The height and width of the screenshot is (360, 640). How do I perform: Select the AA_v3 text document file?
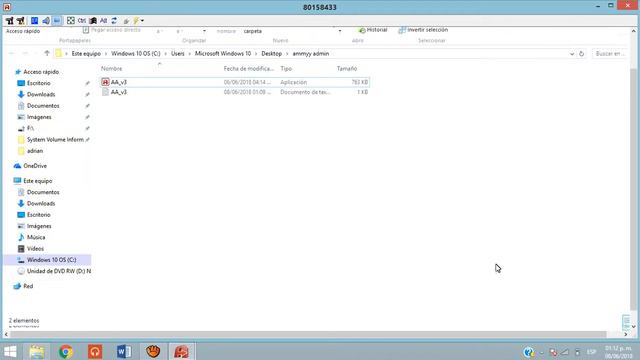[x=235, y=92]
